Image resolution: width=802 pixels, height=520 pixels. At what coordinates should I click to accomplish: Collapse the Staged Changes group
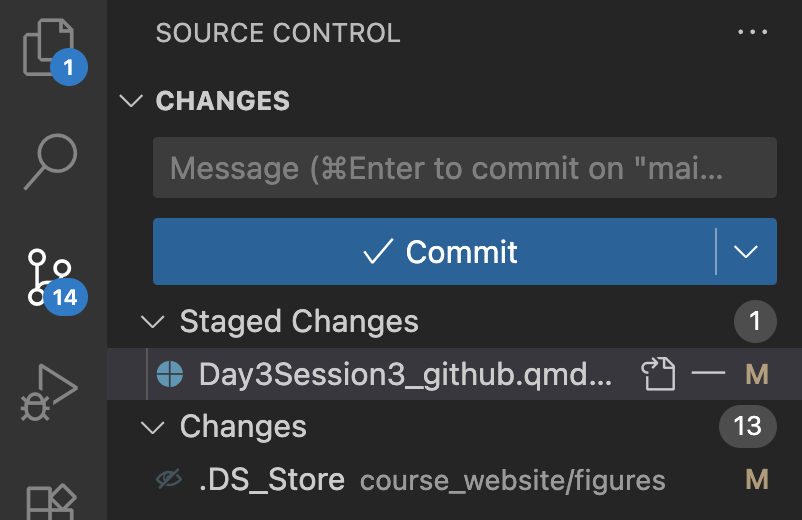point(152,322)
